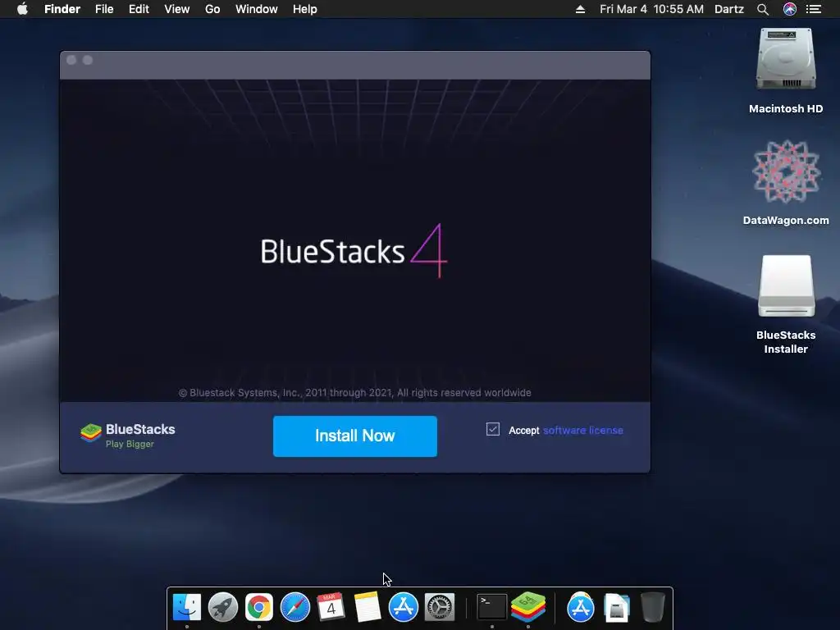Open App Store icon right of BlueStacks in Dock

[581, 608]
